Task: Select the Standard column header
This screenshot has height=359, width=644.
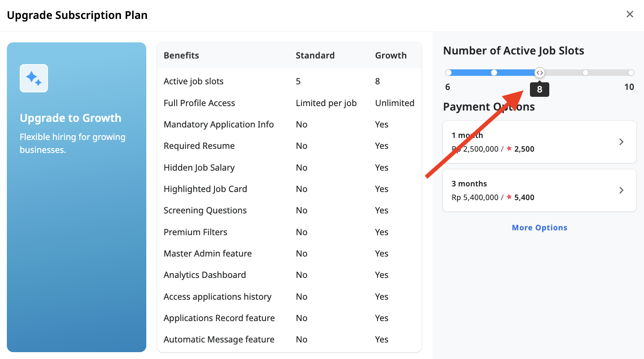Action: click(315, 55)
